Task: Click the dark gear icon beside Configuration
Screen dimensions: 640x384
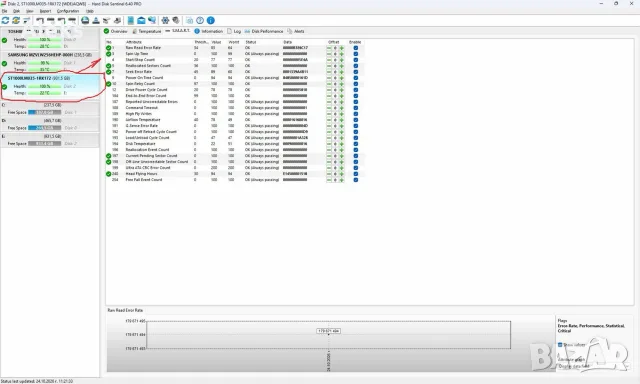Action: 176,20
